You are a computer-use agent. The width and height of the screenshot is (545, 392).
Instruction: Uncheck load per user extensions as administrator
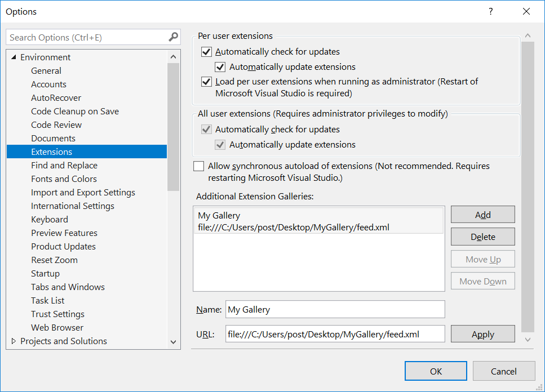tap(206, 81)
